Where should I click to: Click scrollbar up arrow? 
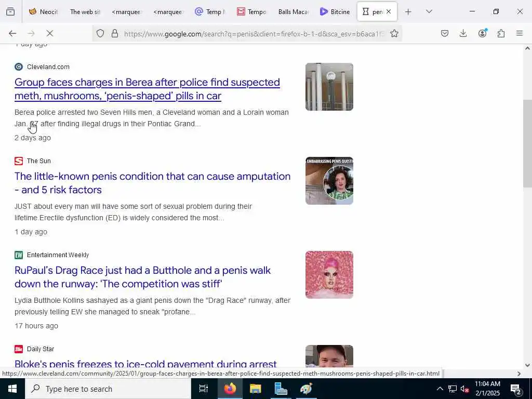[x=527, y=48]
